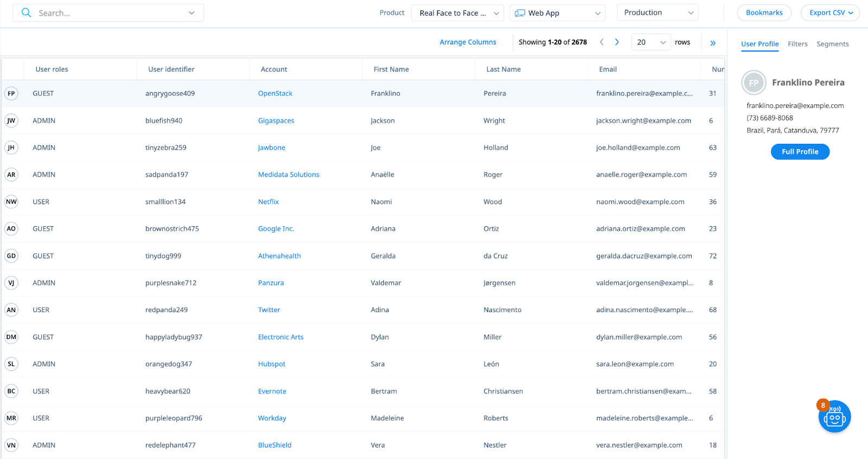This screenshot has height=459, width=868.
Task: Click GD row avatar badge
Action: pos(11,256)
